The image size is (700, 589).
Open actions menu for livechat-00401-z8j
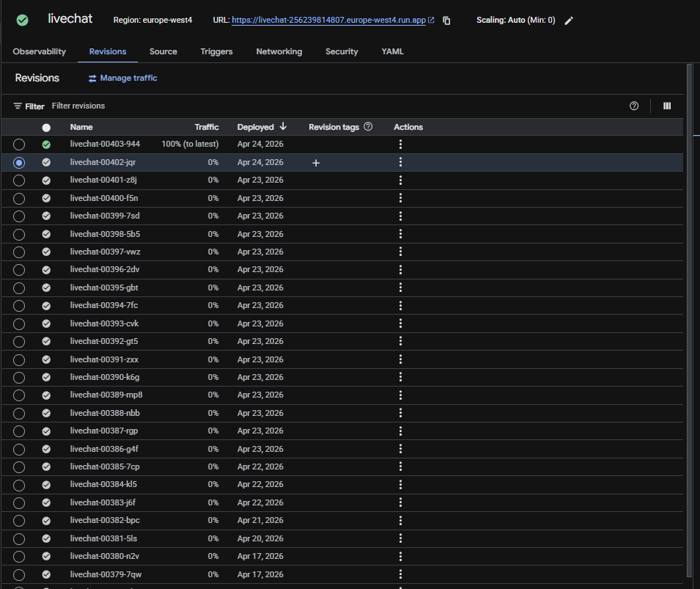(400, 180)
